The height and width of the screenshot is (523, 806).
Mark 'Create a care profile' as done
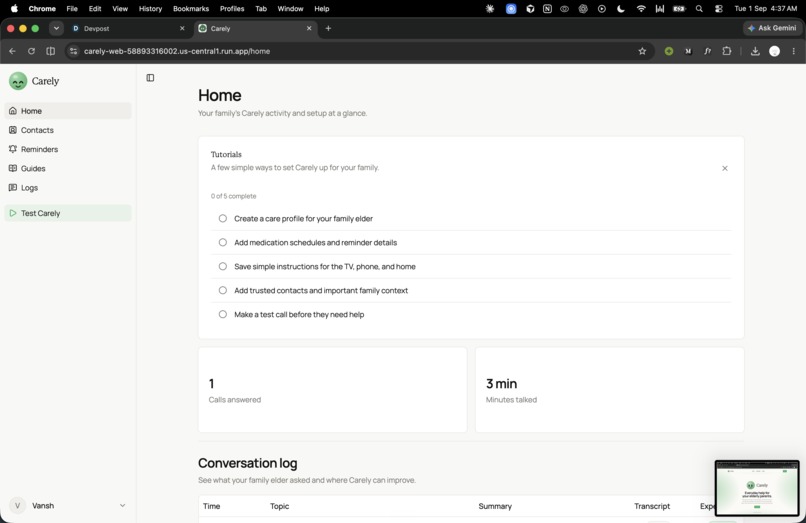(x=223, y=219)
